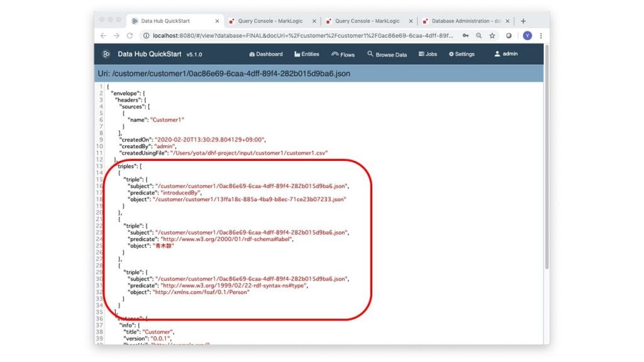Open the saved passwords key icon
The width and height of the screenshot is (644, 362).
pyautogui.click(x=466, y=36)
